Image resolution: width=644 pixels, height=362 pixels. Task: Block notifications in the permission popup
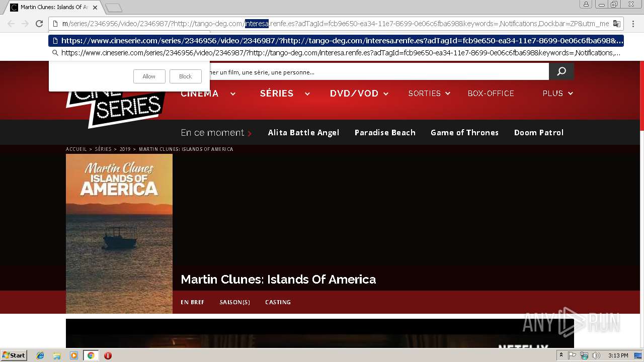point(185,76)
